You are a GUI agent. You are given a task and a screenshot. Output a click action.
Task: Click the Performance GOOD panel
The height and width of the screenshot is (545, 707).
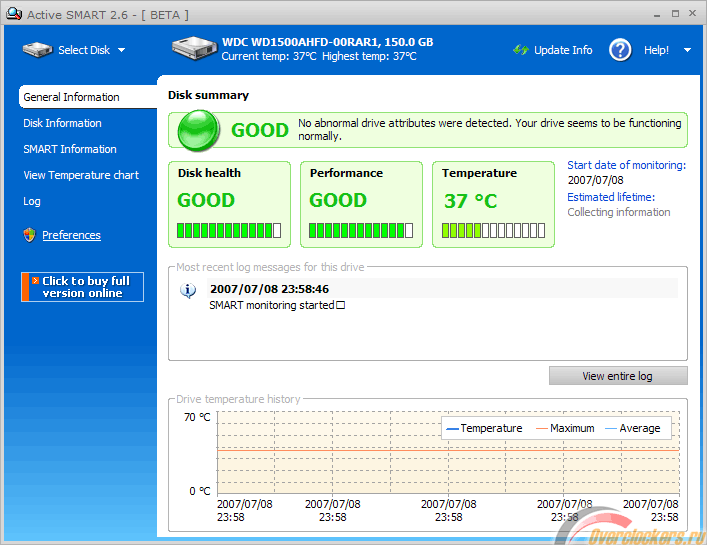point(361,204)
